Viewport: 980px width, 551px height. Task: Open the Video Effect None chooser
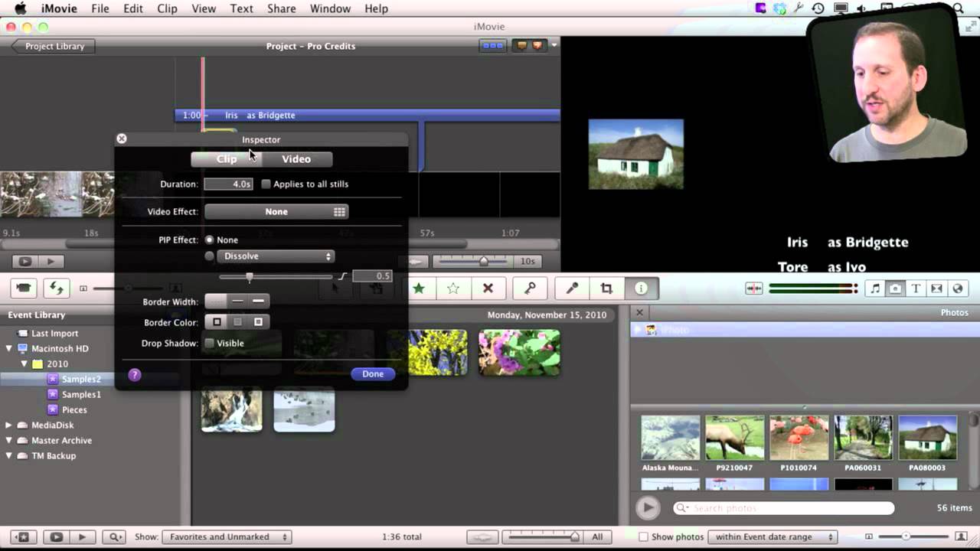click(276, 212)
